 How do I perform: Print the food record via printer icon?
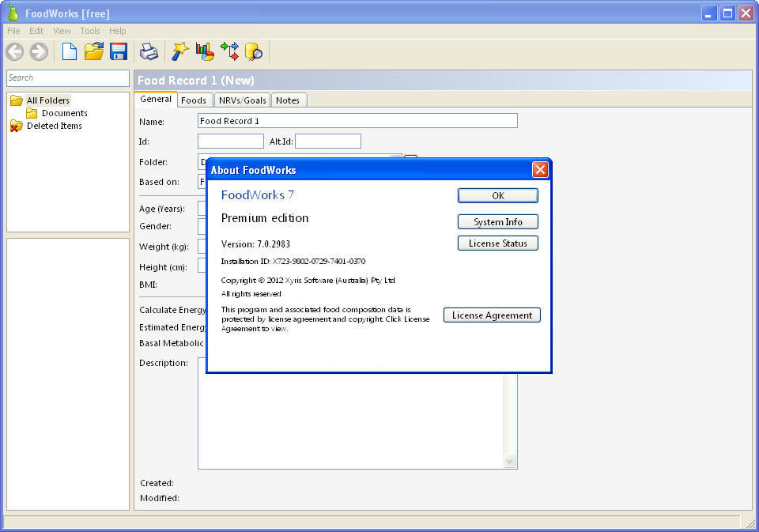click(x=148, y=51)
